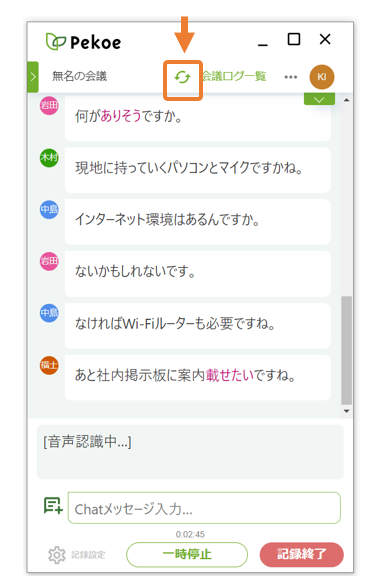This screenshot has width=373, height=585.
Task: Expand the left green side panel arrow
Action: (x=33, y=77)
